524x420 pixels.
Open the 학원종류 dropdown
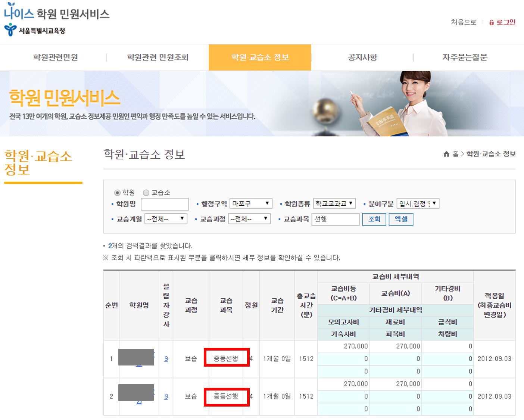click(x=334, y=203)
